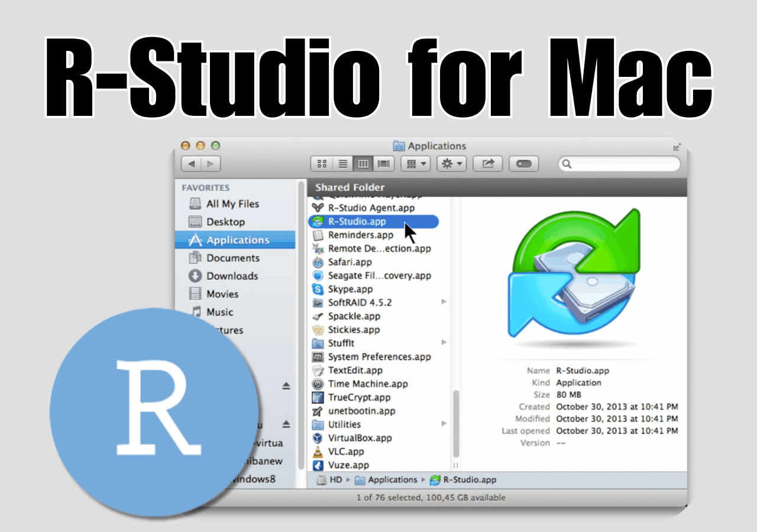Click the Downloads sidebar icon

195,276
